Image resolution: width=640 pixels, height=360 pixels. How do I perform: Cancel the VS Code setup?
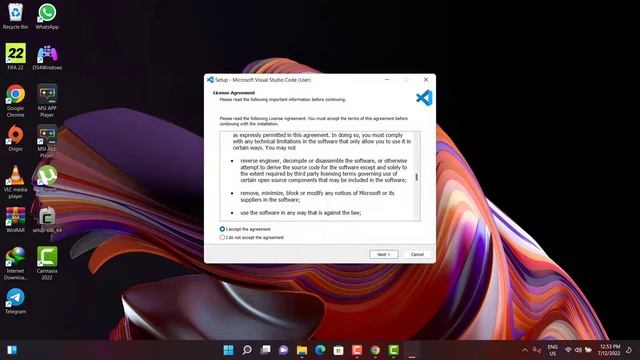(417, 254)
